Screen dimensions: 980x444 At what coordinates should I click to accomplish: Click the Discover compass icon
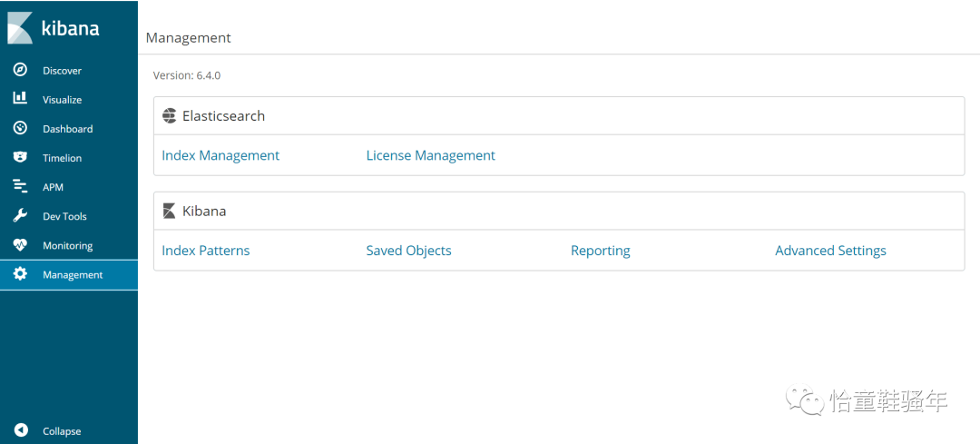pyautogui.click(x=20, y=70)
